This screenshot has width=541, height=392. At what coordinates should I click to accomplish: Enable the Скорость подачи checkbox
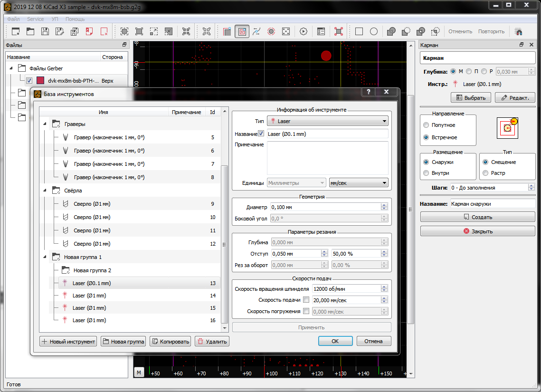coord(306,300)
